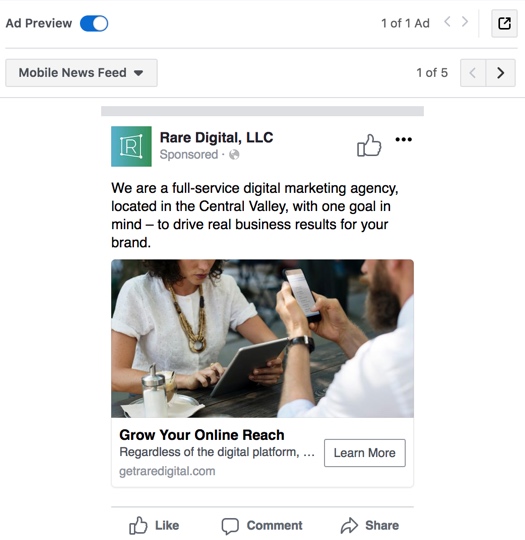Open the Grow Your Online Reach headline
The width and height of the screenshot is (525, 540).
point(202,435)
